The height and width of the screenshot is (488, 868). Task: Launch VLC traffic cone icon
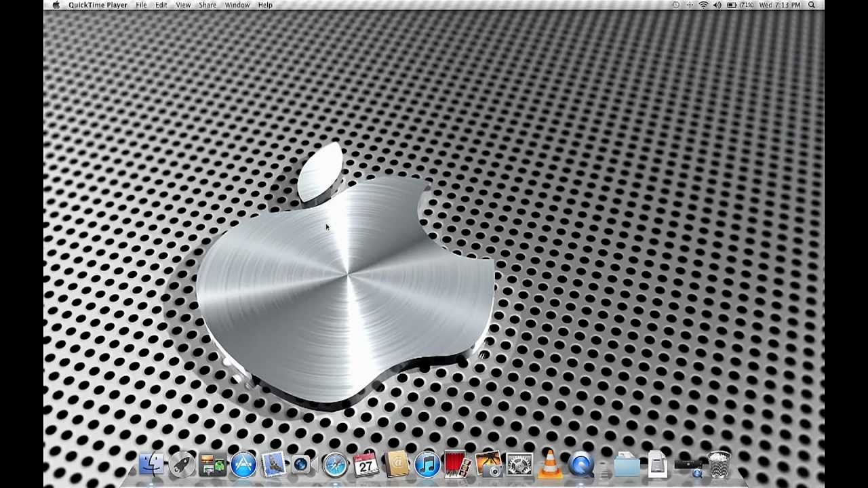click(550, 464)
